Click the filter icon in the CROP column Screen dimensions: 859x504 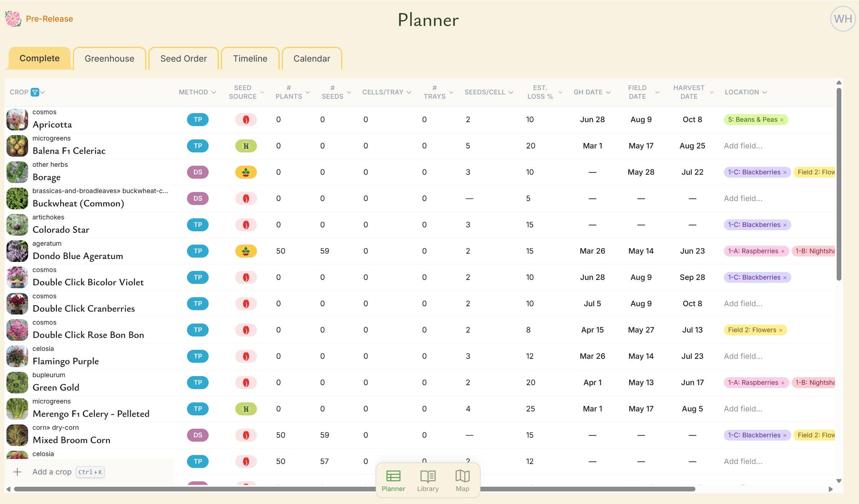pos(35,92)
